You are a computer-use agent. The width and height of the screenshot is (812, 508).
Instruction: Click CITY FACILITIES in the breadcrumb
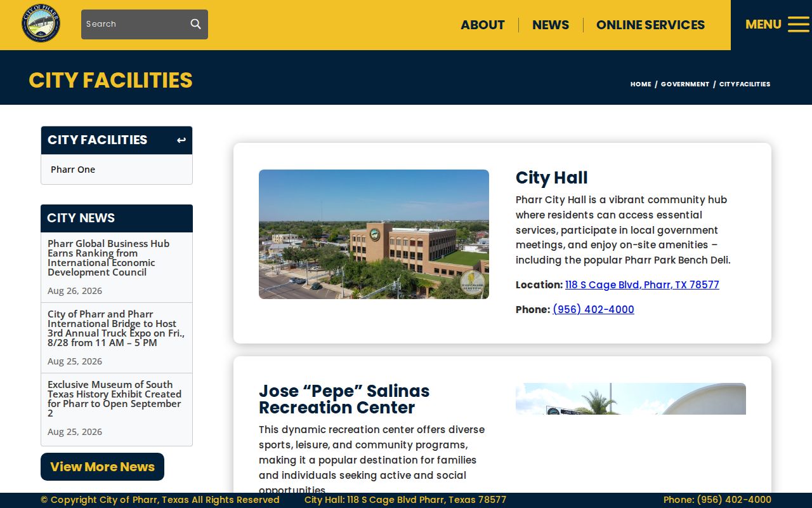pos(745,84)
